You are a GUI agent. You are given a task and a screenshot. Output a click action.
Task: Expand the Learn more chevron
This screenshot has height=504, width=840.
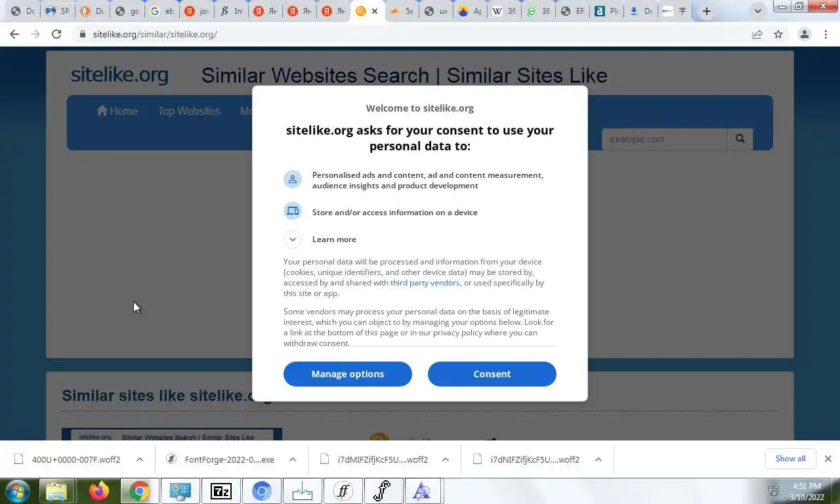[x=293, y=240]
